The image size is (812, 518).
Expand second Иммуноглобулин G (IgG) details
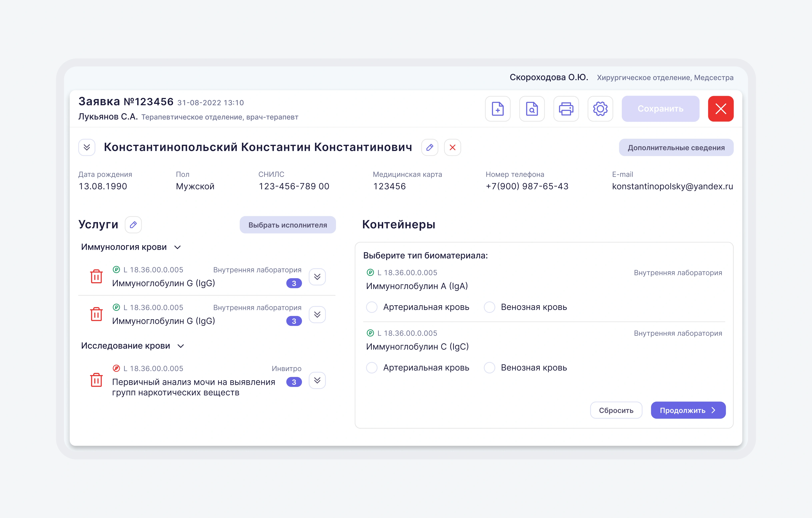(317, 314)
